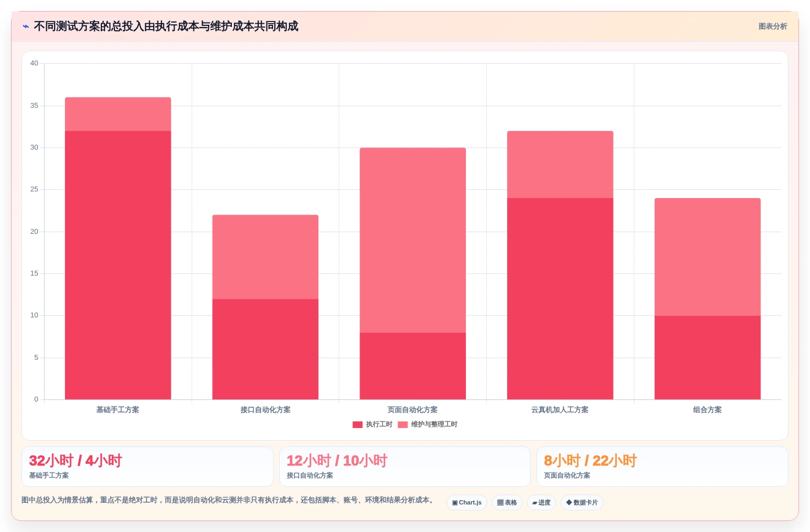Image resolution: width=810 pixels, height=532 pixels.
Task: Click the 基础手工方案 axis label
Action: (118, 410)
